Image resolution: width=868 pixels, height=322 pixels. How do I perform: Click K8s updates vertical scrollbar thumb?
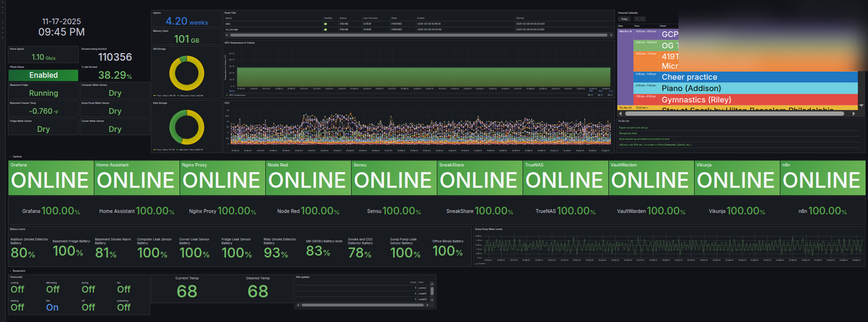pyautogui.click(x=432, y=291)
